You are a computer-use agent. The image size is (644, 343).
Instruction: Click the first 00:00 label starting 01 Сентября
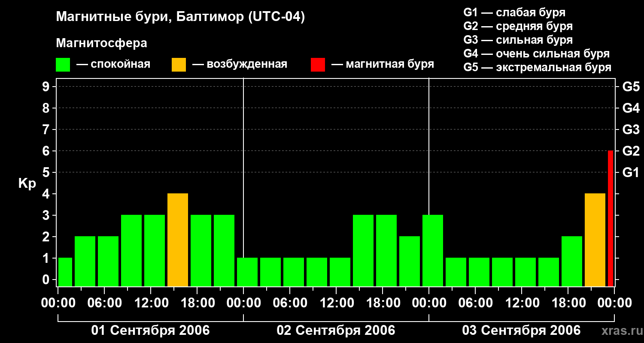point(58,303)
